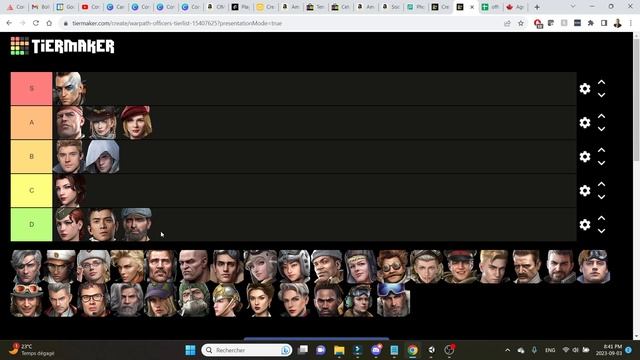
Task: Share this page from address bar
Action: pyautogui.click(x=507, y=23)
